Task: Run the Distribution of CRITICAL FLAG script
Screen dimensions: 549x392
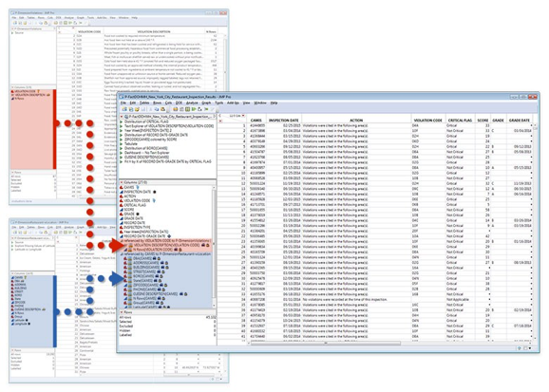Action: pos(122,121)
